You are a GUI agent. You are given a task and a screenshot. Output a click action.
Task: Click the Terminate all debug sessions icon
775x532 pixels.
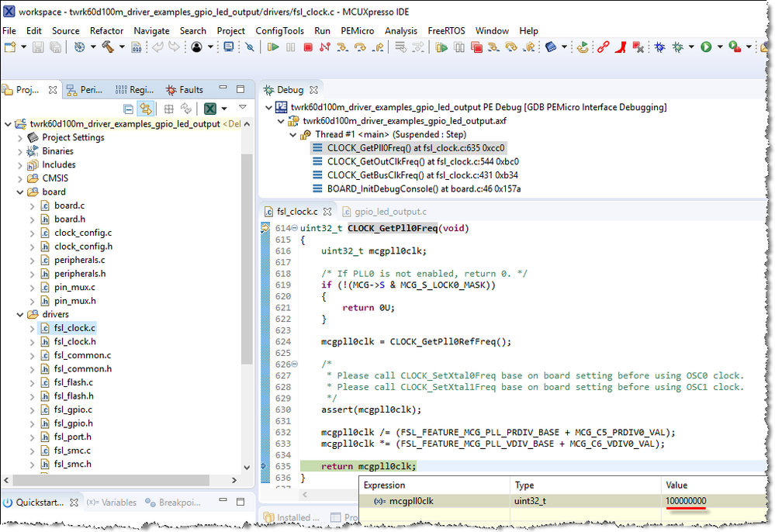point(476,47)
